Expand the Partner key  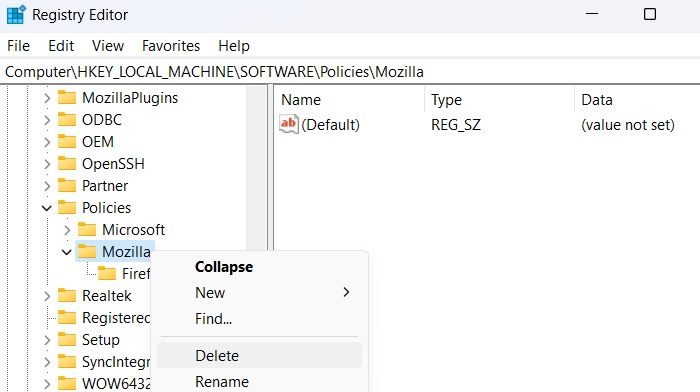click(47, 186)
